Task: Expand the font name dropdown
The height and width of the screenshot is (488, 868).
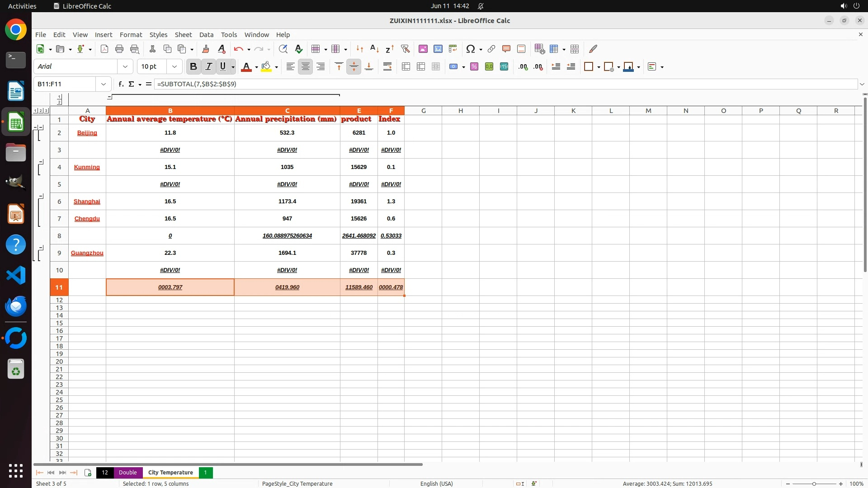Action: [x=125, y=67]
